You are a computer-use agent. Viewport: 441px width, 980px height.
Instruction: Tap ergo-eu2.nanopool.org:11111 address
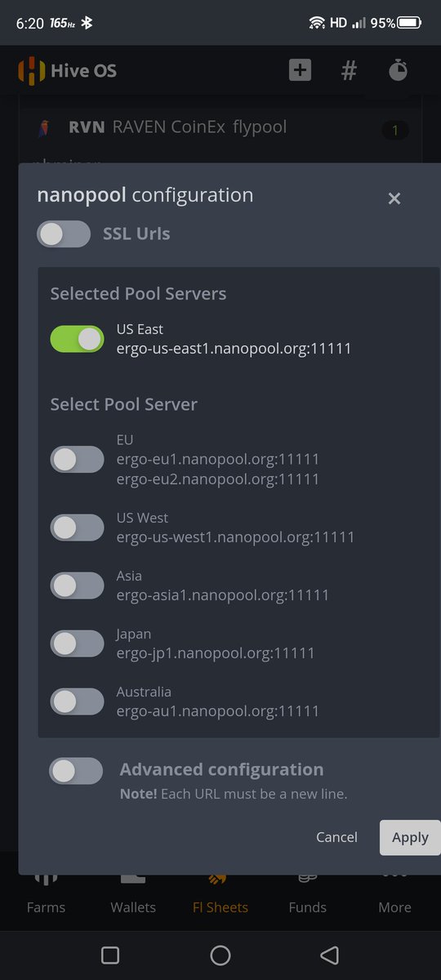coord(218,479)
